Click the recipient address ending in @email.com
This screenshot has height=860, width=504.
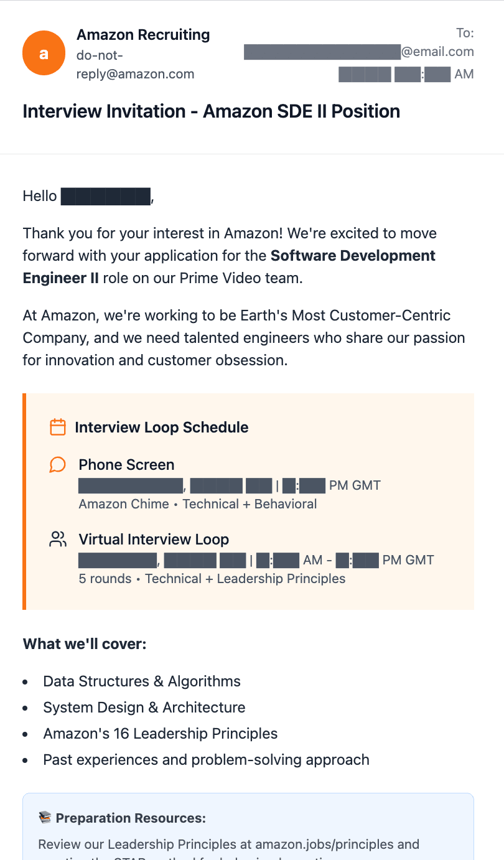pos(358,52)
